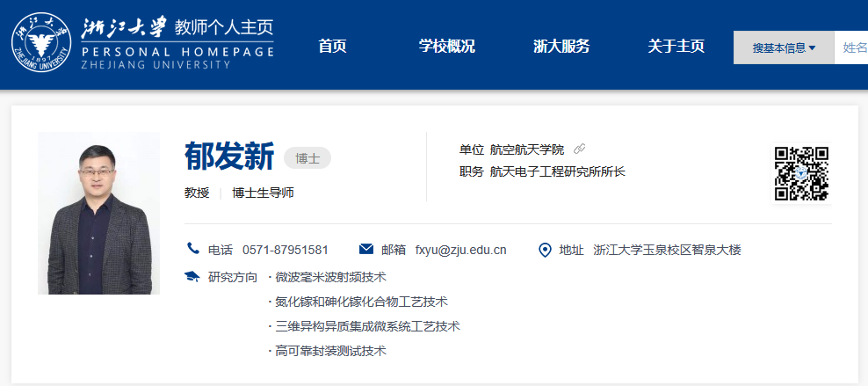Click the envelope icon beside 邮箱
Viewport: 868px width, 386px height.
point(365,249)
